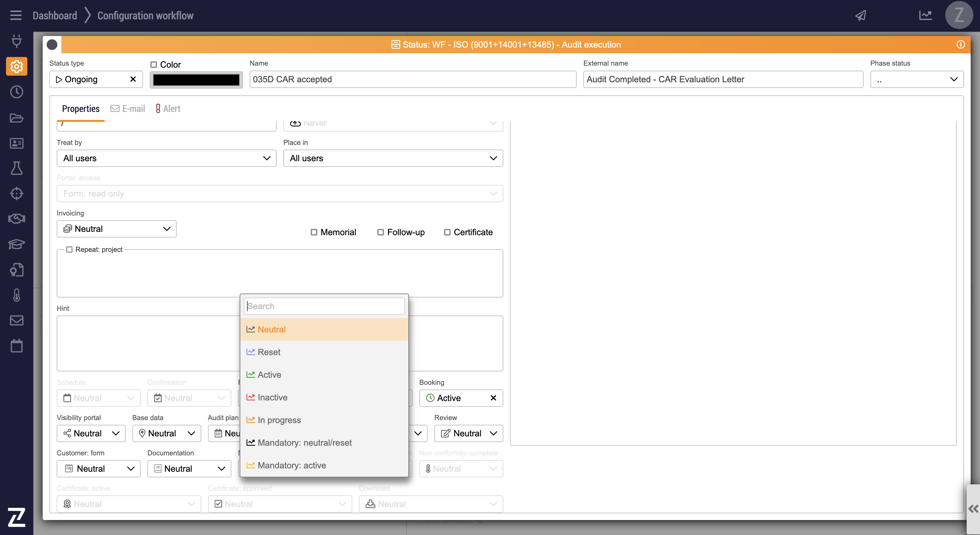Viewport: 980px width, 535px height.
Task: Check the Repeat: project checkbox
Action: (x=69, y=250)
